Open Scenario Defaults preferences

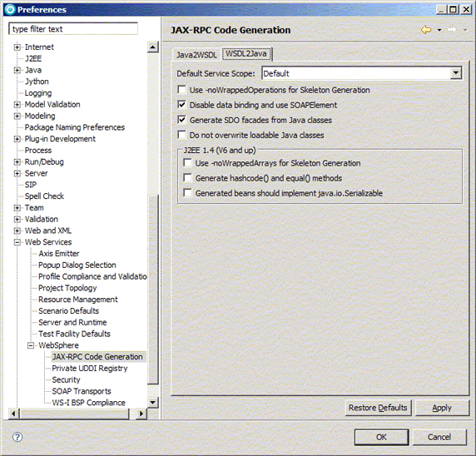click(68, 311)
